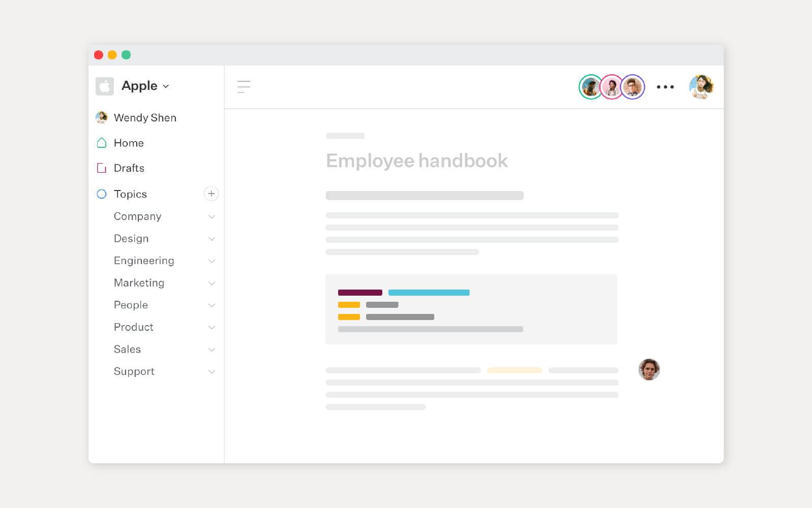Image resolution: width=812 pixels, height=508 pixels.
Task: Expand the Engineering topic chevron
Action: [x=212, y=261]
